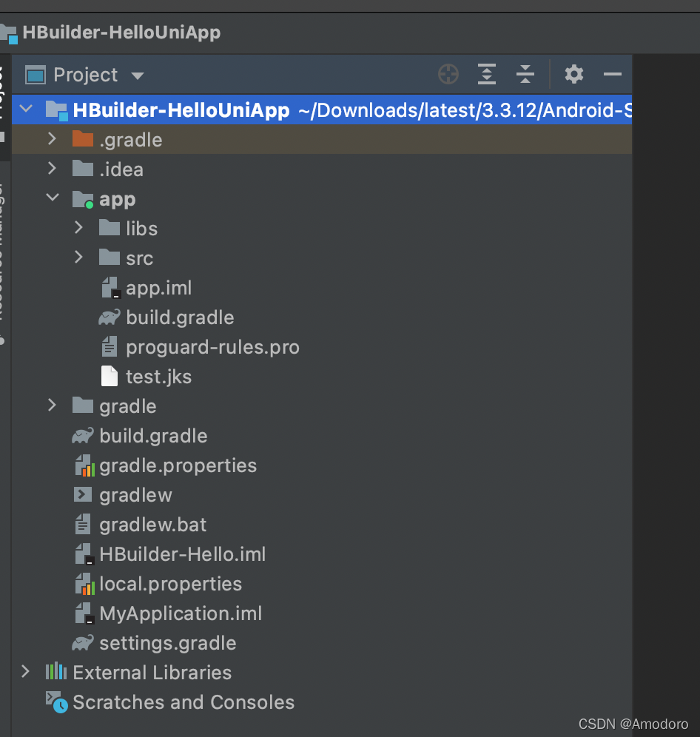This screenshot has width=700, height=737.
Task: Click the libs folder icon
Action: coord(110,228)
